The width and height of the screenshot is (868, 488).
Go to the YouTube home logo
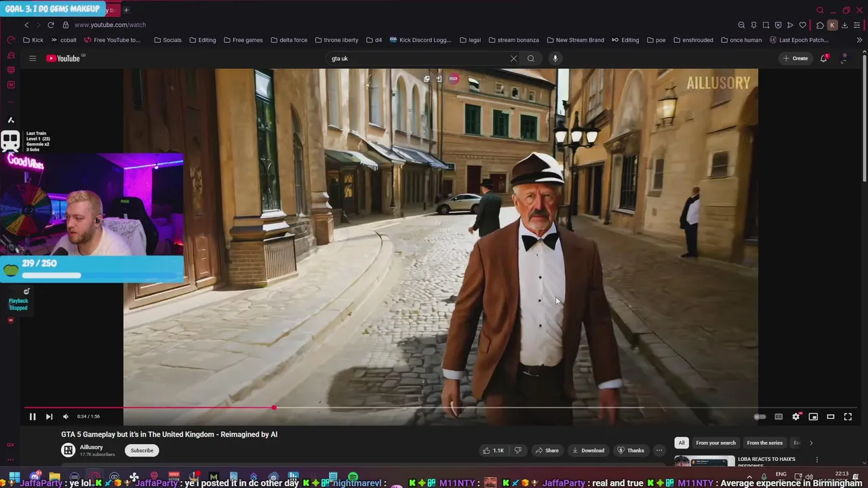point(64,58)
